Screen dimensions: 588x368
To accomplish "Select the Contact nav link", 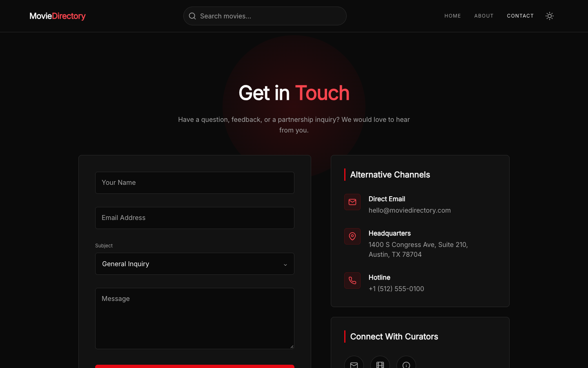I will pos(520,16).
